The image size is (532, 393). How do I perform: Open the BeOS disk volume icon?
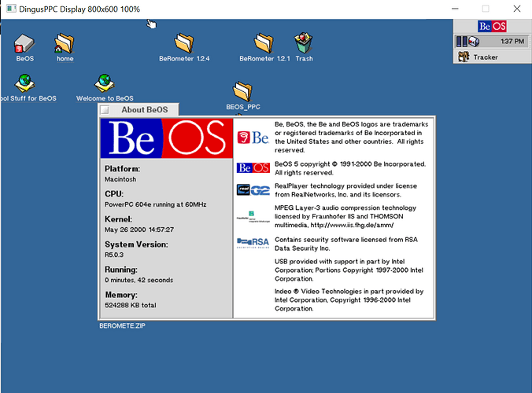click(x=24, y=43)
